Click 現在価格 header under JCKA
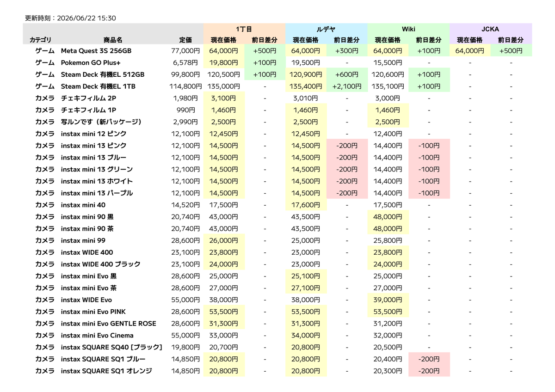Viewport: 555px width, 392px height. click(470, 40)
